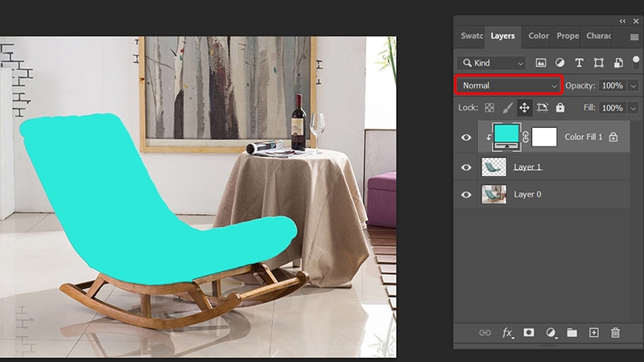This screenshot has height=362, width=644.
Task: Hide Layer 0 visibility eye
Action: (x=466, y=195)
